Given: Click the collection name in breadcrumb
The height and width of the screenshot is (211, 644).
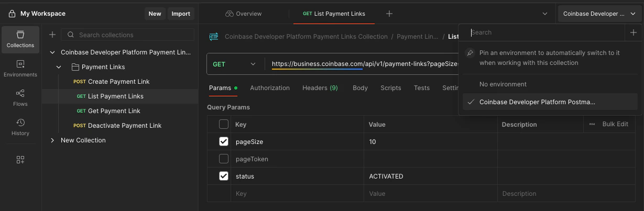Looking at the screenshot, I should pos(306,37).
